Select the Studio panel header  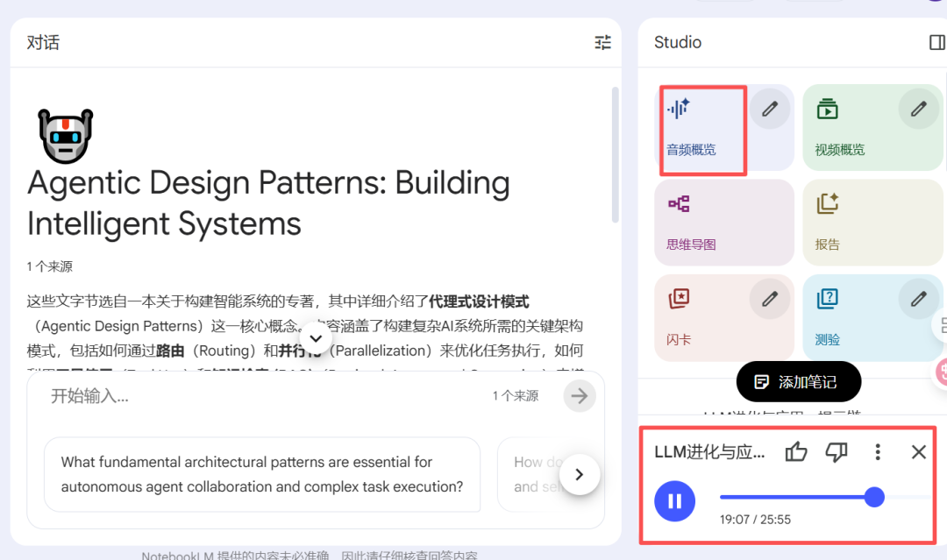pyautogui.click(x=677, y=42)
